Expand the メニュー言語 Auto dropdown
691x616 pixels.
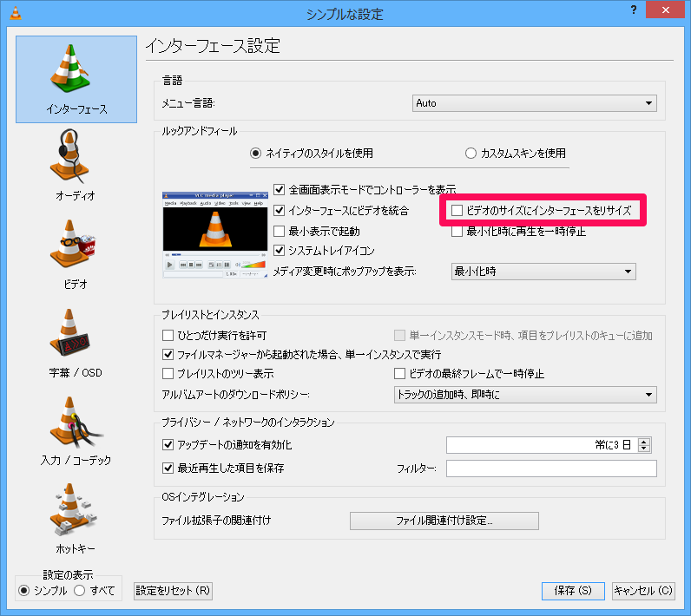tap(534, 103)
